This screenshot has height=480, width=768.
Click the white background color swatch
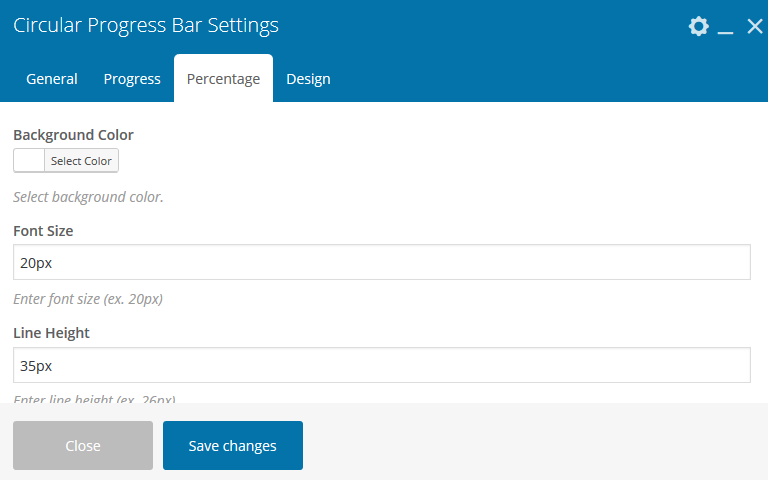[x=29, y=161]
